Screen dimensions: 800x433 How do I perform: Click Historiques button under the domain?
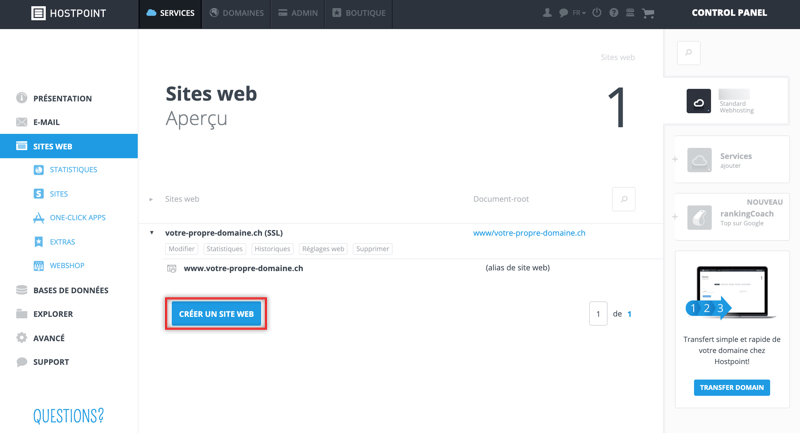coord(272,249)
